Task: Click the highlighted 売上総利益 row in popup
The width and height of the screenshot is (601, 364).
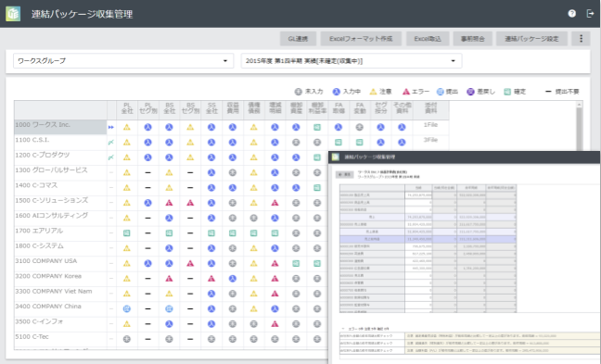Action: tap(428, 239)
